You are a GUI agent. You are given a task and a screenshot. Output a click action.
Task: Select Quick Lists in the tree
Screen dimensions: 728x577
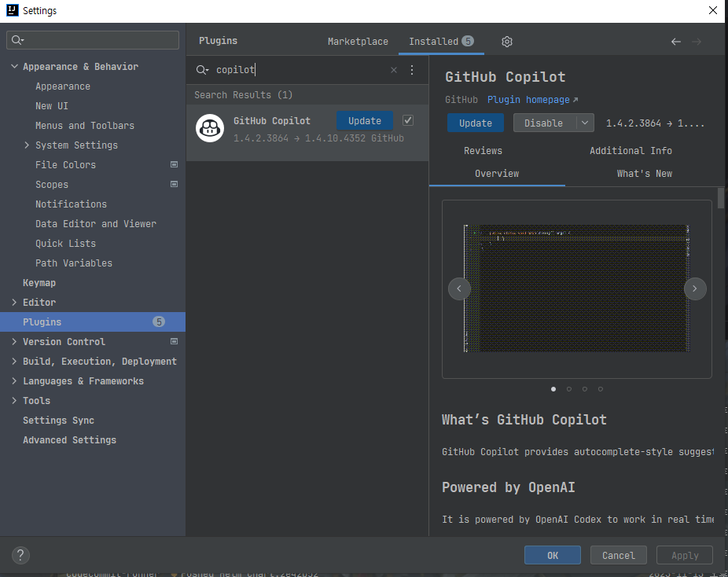65,243
